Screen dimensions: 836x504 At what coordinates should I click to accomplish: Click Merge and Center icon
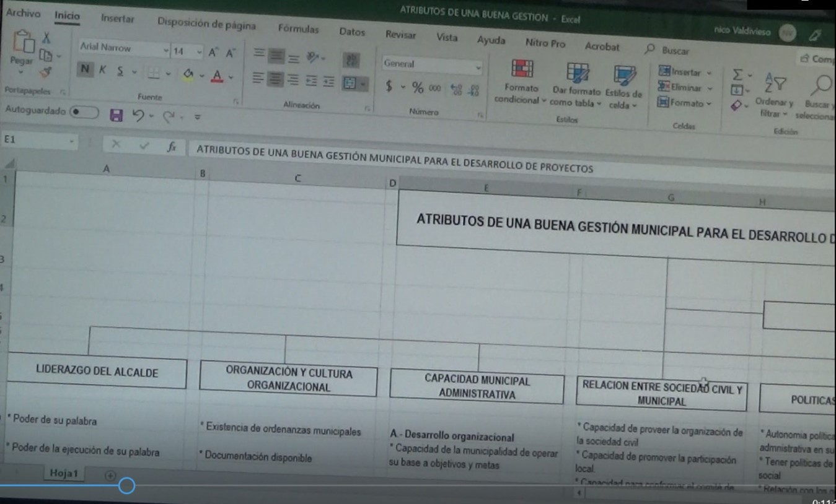[x=350, y=83]
